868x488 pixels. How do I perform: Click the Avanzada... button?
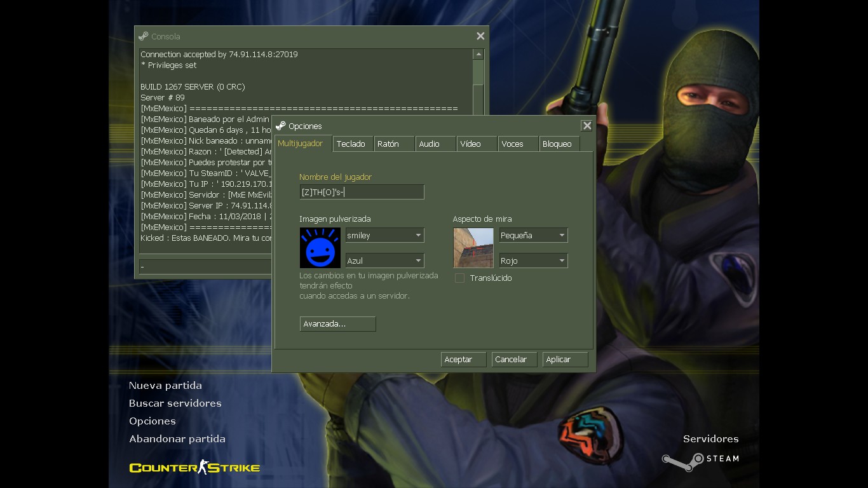pos(337,324)
